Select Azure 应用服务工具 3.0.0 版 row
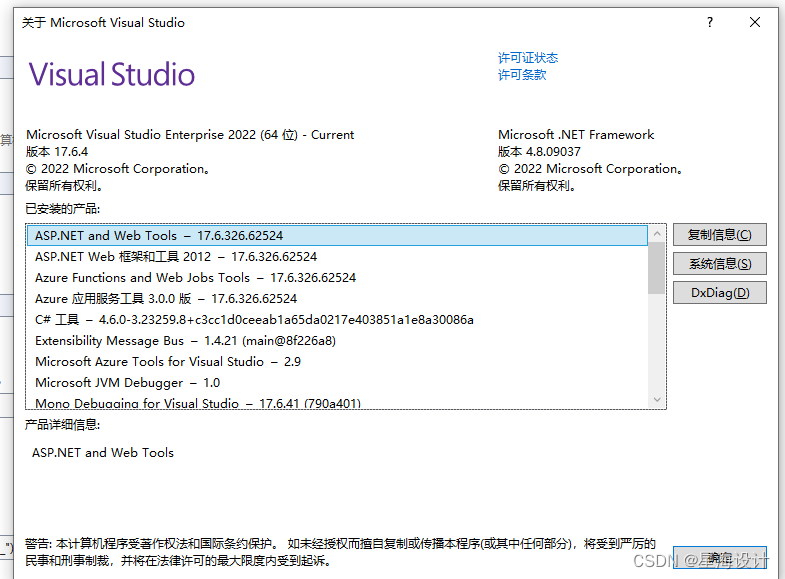Image resolution: width=785 pixels, height=579 pixels. [337, 299]
